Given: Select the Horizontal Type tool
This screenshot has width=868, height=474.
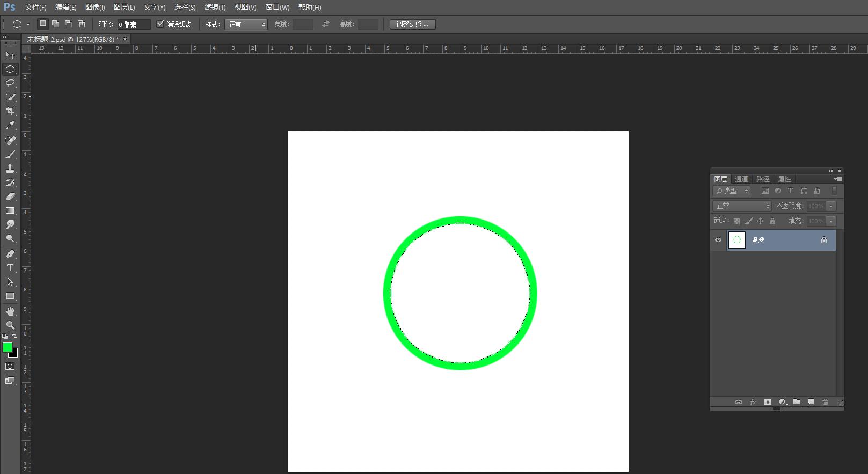Looking at the screenshot, I should pyautogui.click(x=10, y=268).
